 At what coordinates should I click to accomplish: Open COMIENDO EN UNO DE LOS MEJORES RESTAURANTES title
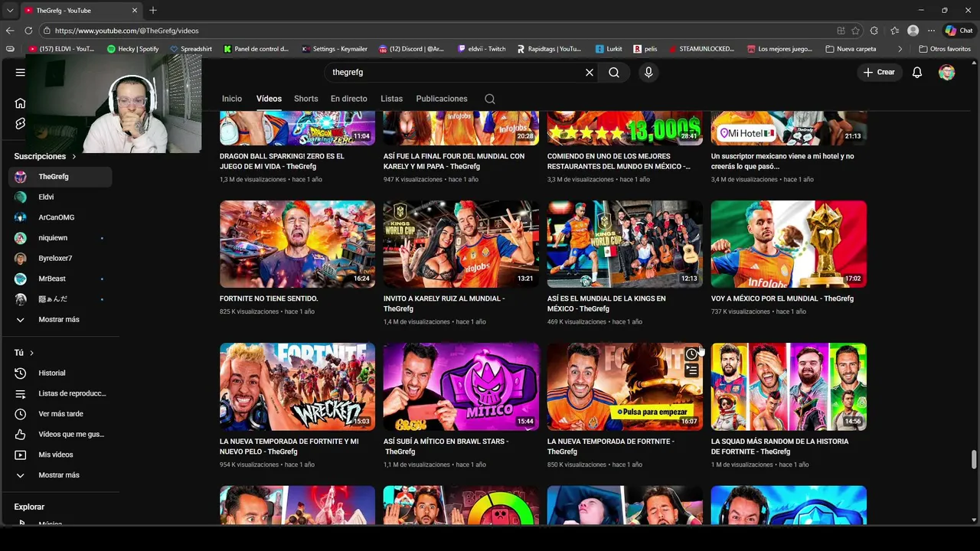(x=619, y=161)
